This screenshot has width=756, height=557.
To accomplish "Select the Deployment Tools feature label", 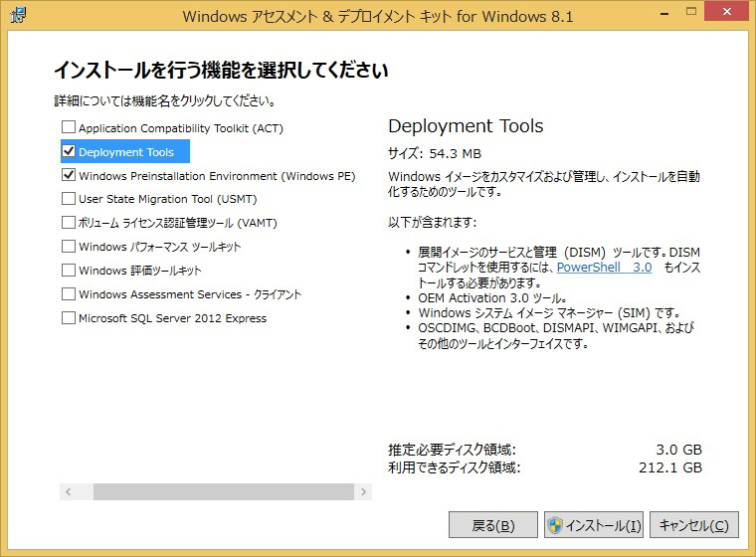I will pyautogui.click(x=126, y=152).
